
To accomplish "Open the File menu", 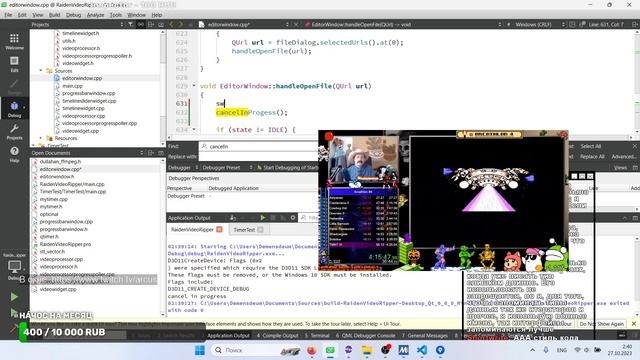I will click(8, 15).
